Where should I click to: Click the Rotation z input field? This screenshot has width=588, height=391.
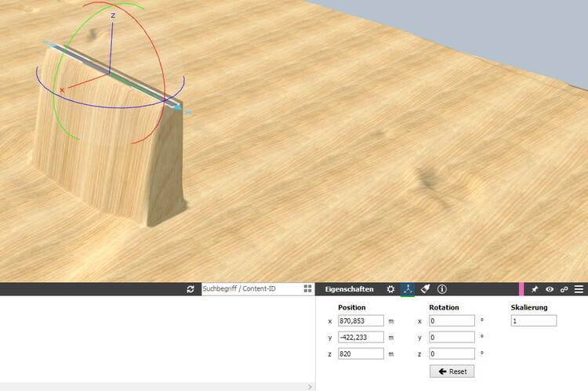click(452, 353)
